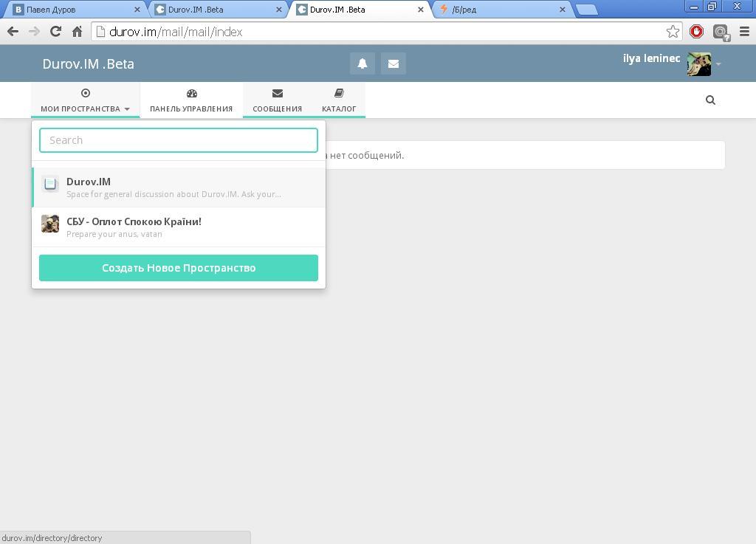Click the page document icon in address bar

(x=100, y=32)
